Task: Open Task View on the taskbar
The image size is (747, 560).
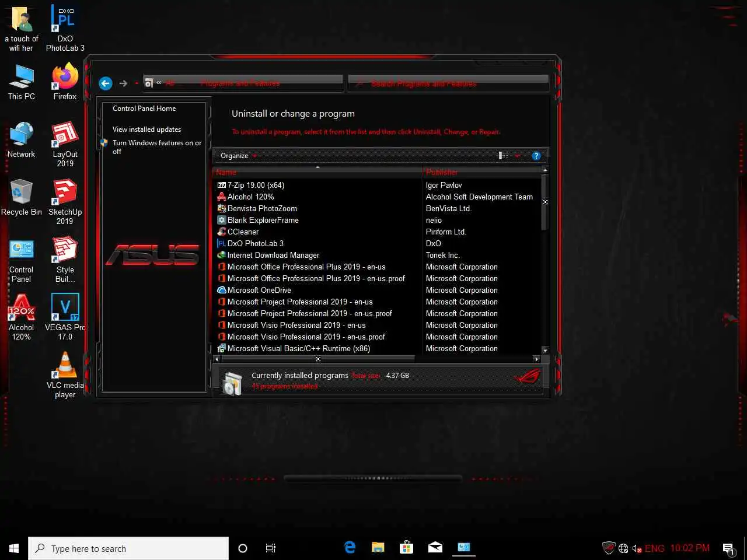Action: click(271, 548)
